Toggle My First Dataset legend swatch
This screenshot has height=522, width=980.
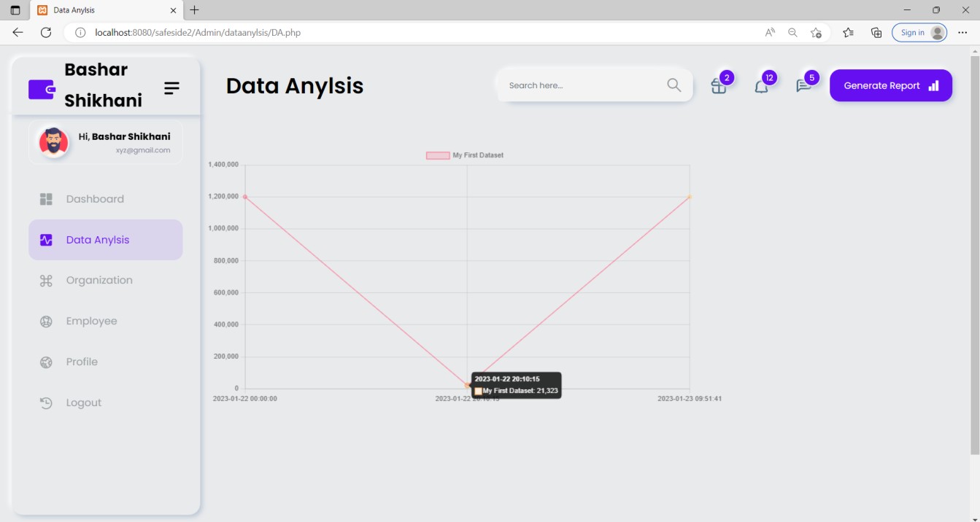click(x=438, y=155)
